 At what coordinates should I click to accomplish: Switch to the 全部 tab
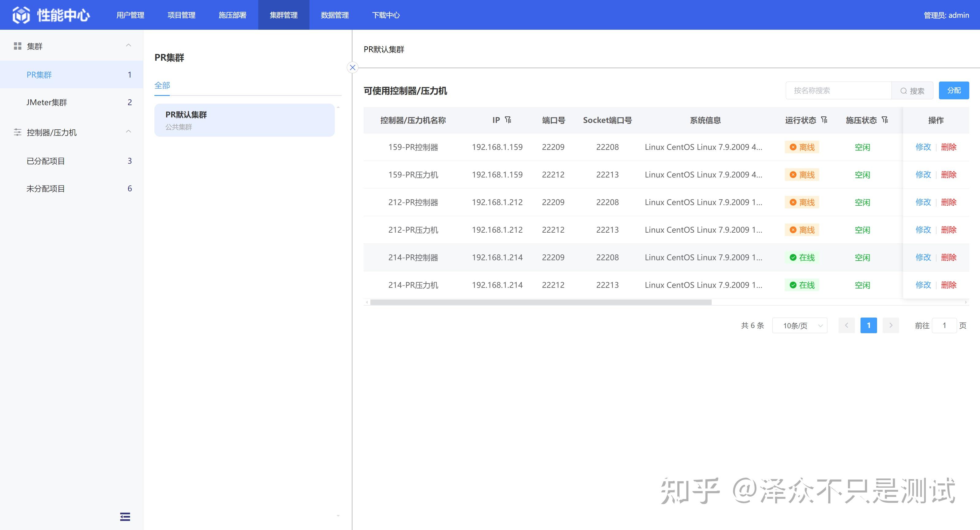[162, 85]
